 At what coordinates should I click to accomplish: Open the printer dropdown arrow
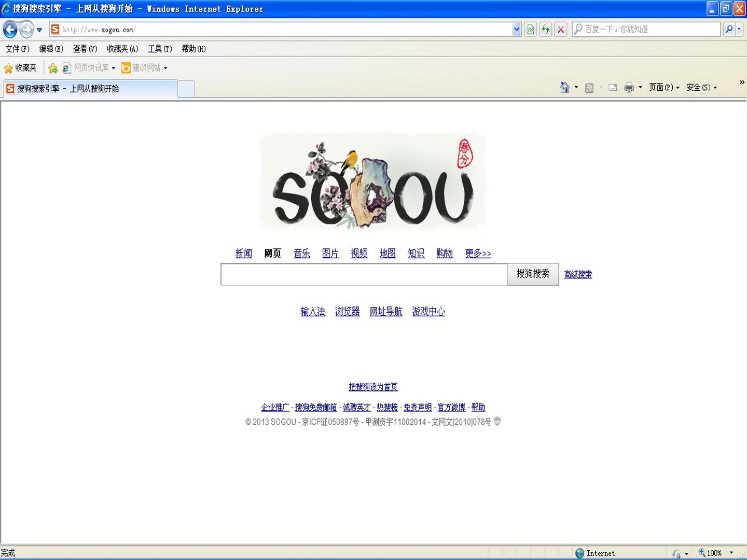(640, 88)
